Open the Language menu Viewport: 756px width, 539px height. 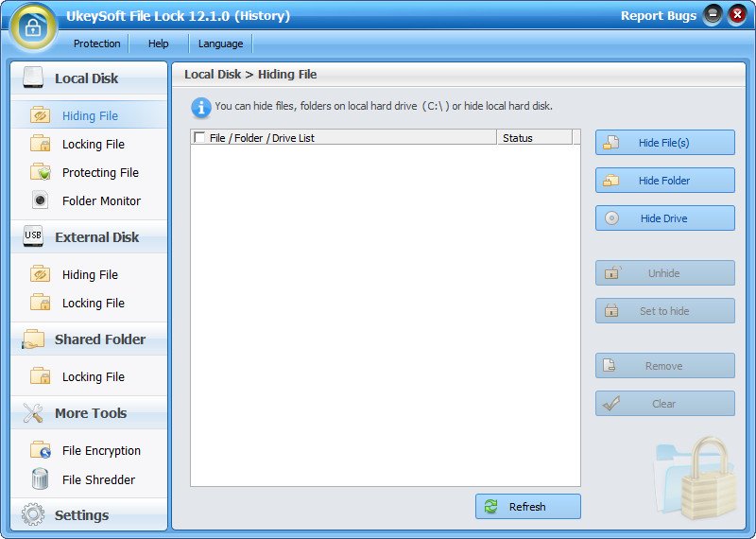click(220, 43)
